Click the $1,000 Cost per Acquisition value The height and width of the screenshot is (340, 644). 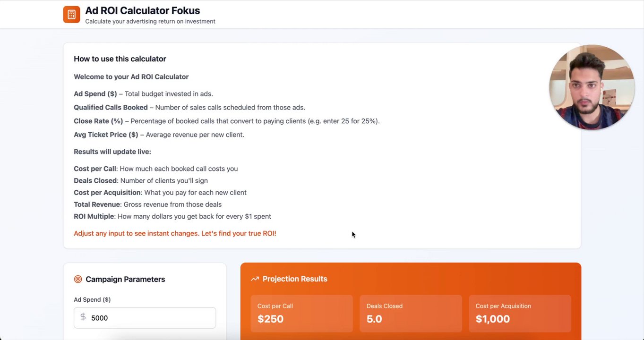point(493,319)
